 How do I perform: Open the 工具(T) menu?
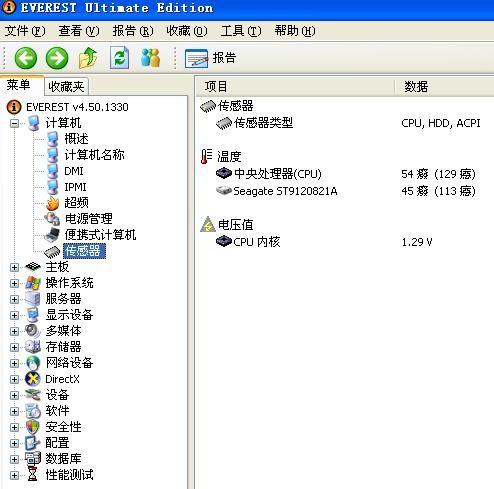click(x=241, y=31)
